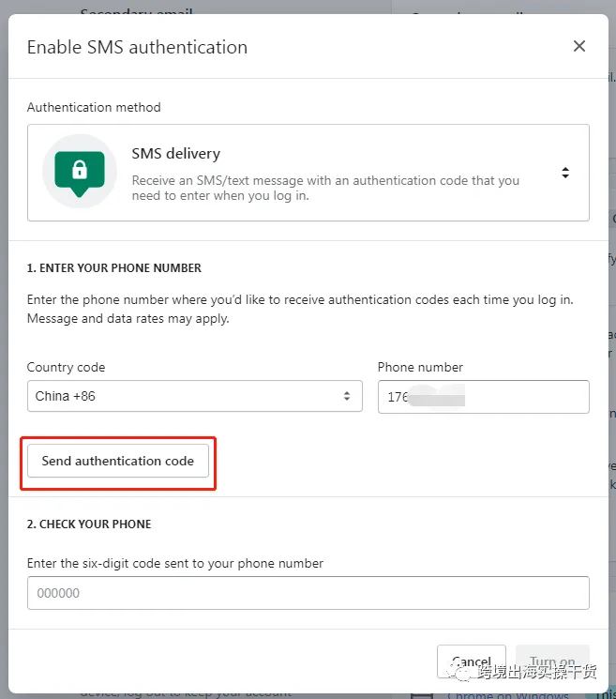Click the SMS delivery description text
This screenshot has width=616, height=699.
[325, 188]
